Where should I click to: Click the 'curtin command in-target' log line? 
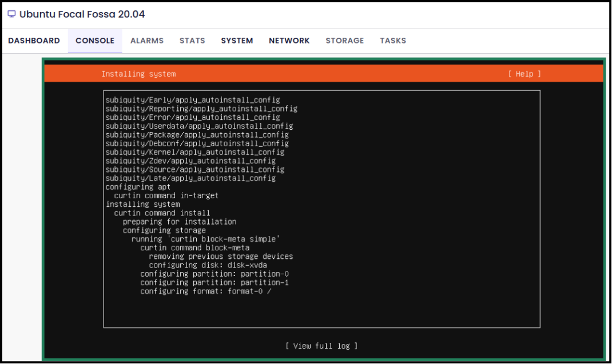(166, 195)
